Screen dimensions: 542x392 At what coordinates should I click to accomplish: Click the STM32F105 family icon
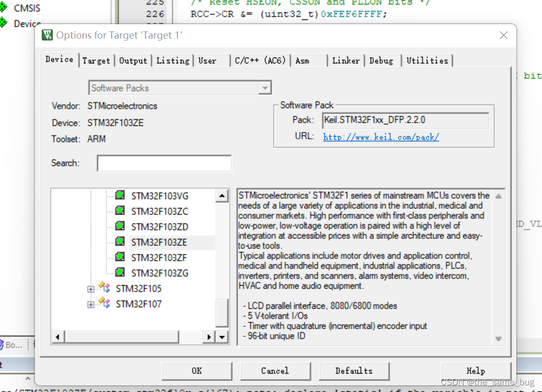pos(104,287)
